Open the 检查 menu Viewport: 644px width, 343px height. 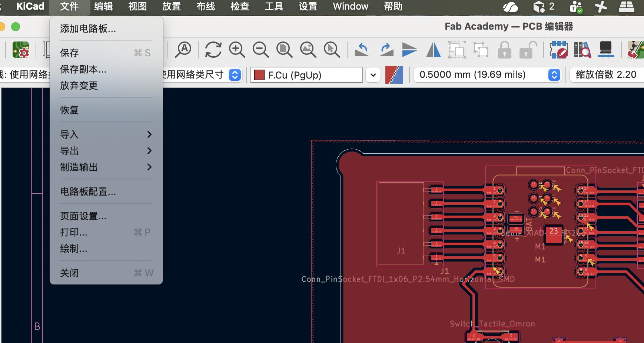[x=240, y=6]
